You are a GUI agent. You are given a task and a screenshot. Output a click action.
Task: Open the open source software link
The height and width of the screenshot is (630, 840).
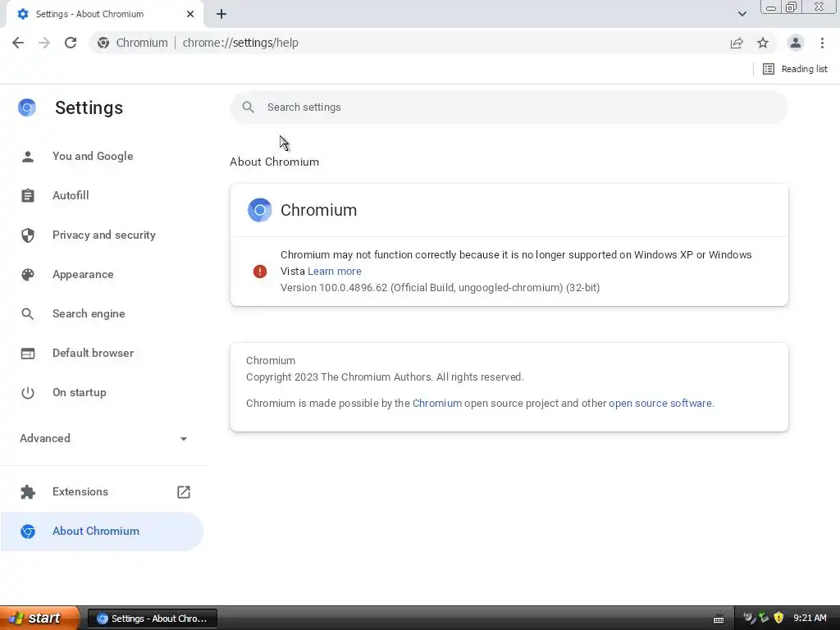(x=660, y=403)
